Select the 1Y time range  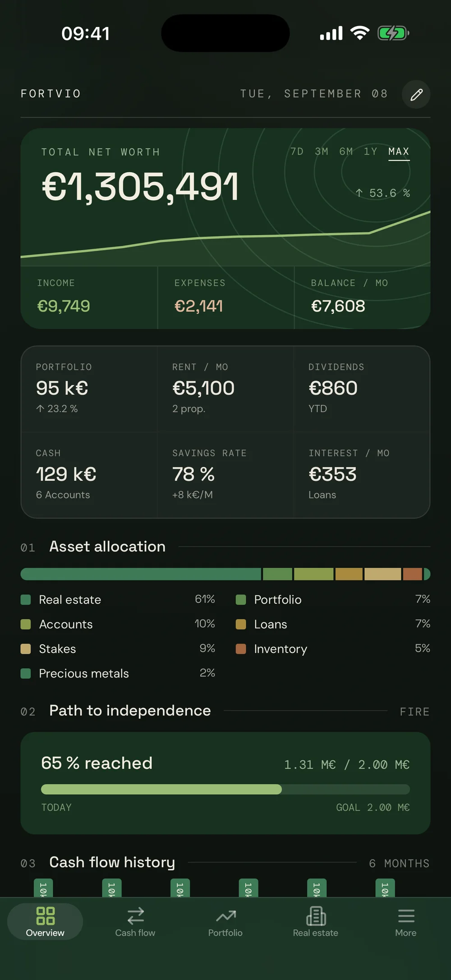371,151
